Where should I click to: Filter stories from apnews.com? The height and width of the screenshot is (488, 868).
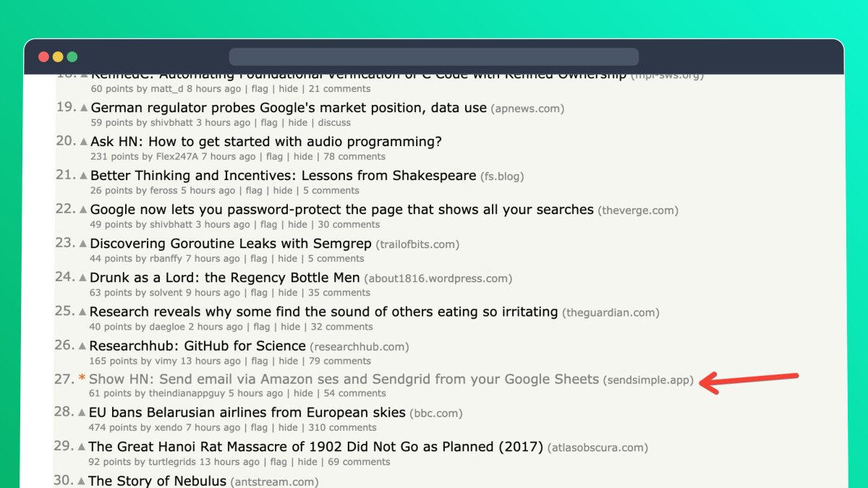pos(527,108)
